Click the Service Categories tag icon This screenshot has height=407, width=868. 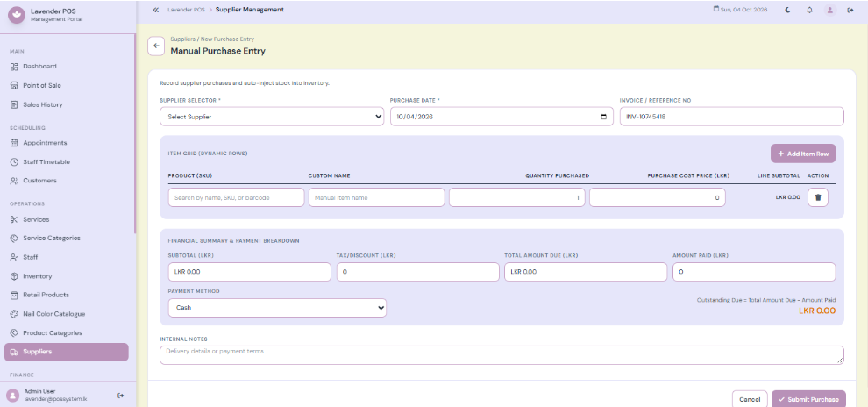pyautogui.click(x=14, y=238)
